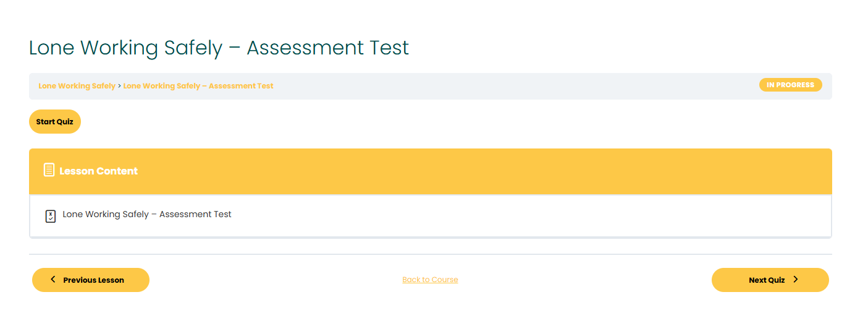Go to the Previous Lesson

click(x=91, y=280)
